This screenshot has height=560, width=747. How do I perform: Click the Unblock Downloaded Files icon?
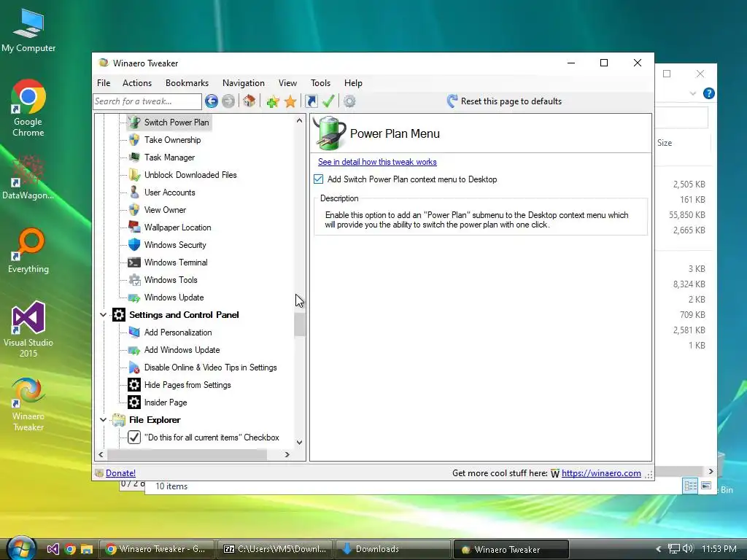tap(134, 175)
